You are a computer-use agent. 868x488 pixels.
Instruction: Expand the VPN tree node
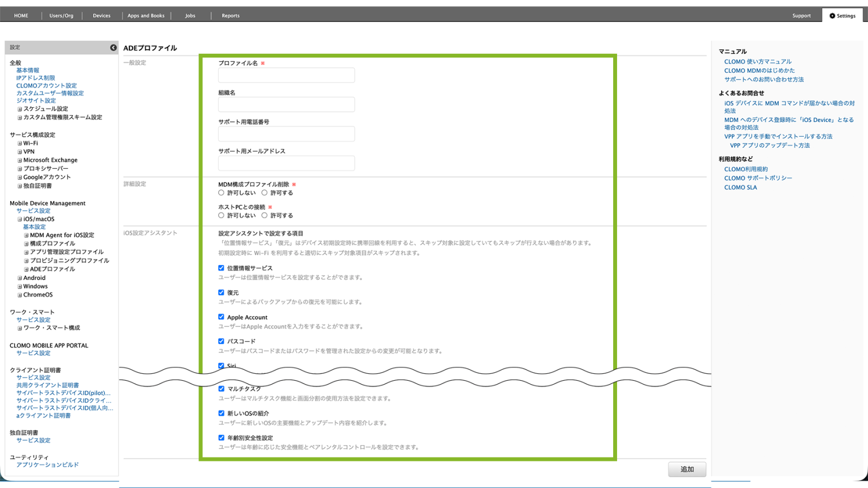click(19, 152)
